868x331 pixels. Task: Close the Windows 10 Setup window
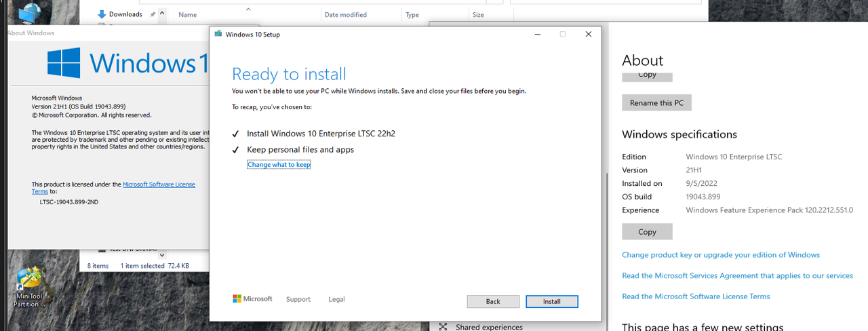(588, 35)
